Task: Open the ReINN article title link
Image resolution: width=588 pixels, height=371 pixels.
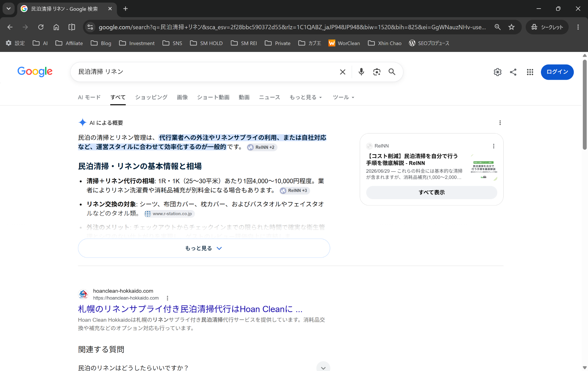Action: pos(412,160)
